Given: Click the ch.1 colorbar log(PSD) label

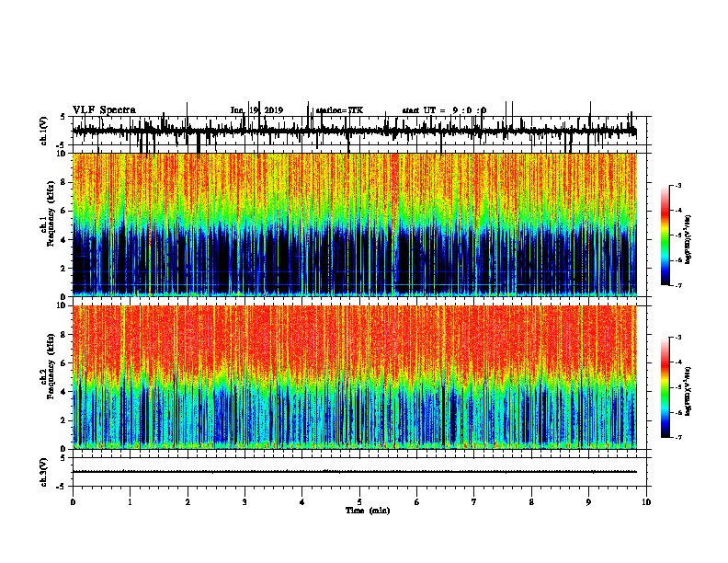Looking at the screenshot, I should [x=688, y=240].
